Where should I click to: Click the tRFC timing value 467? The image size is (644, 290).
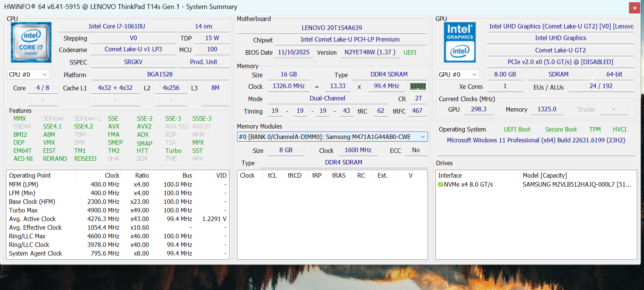point(417,111)
